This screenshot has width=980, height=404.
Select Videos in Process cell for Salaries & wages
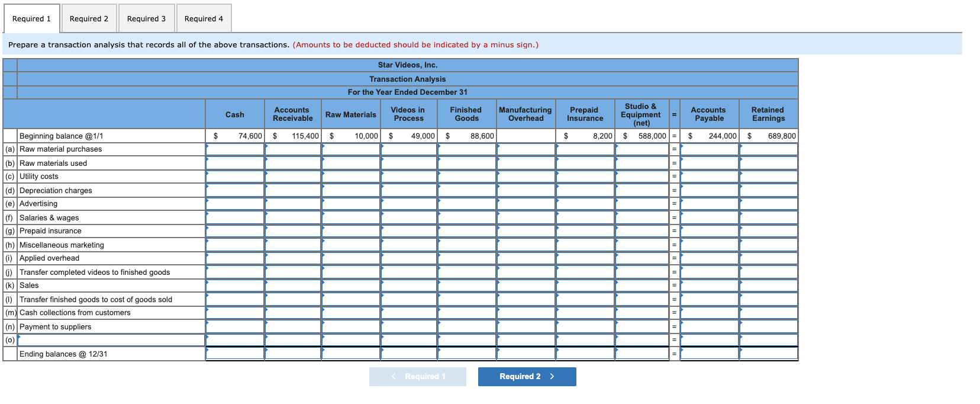[x=409, y=217]
